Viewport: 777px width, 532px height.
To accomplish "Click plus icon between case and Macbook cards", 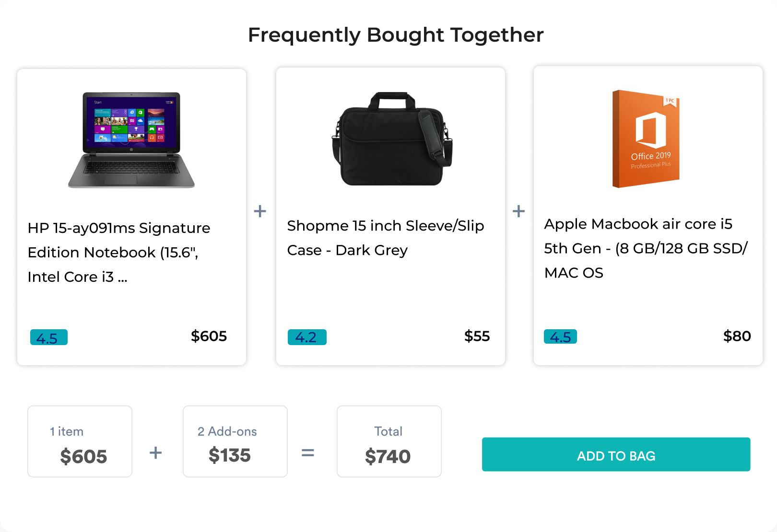I will [518, 211].
